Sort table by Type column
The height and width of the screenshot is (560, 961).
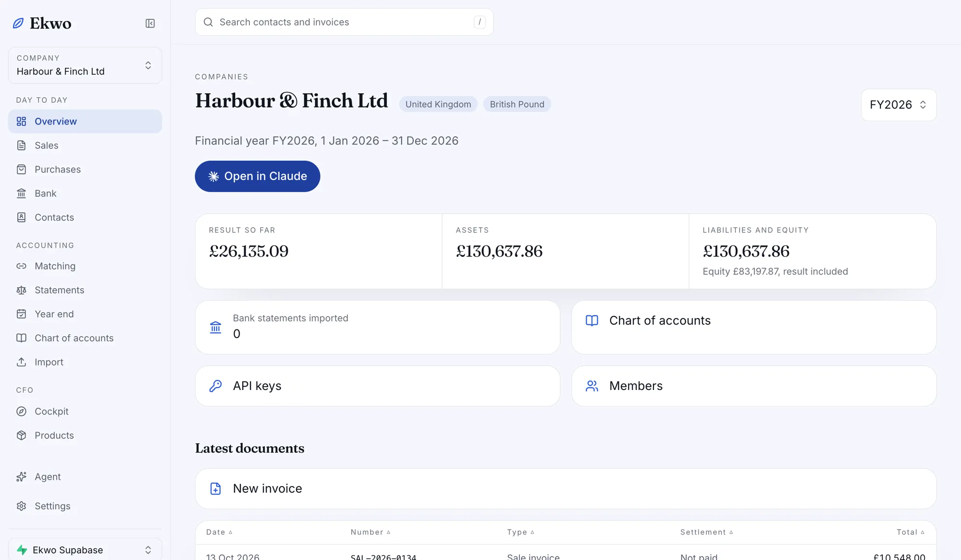[521, 532]
